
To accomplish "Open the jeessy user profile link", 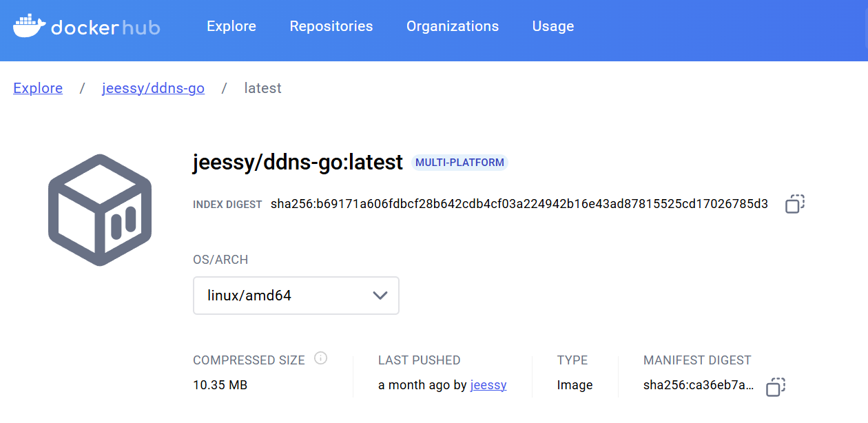I will coord(488,385).
